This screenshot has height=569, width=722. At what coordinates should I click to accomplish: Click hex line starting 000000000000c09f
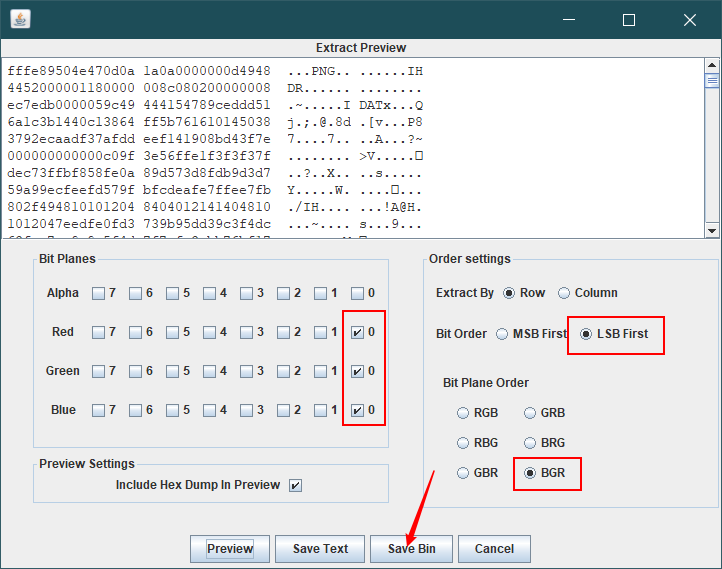[x=215, y=157]
